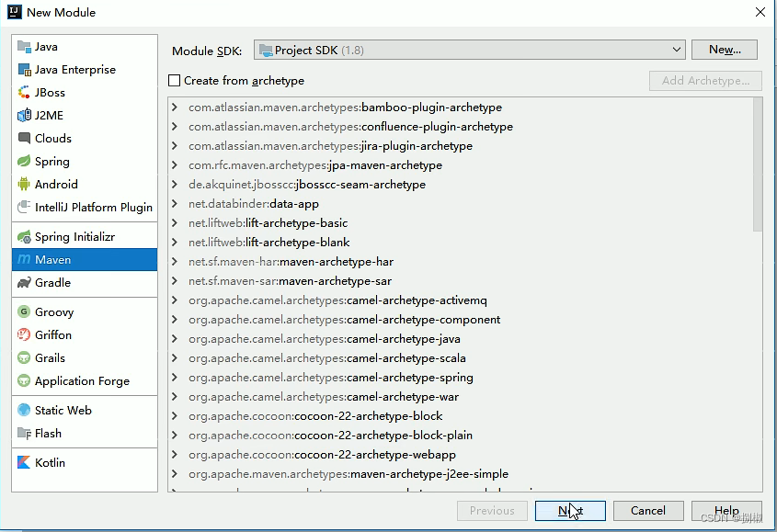The image size is (777, 532).
Task: Select Application Forge module type label
Action: coord(82,381)
